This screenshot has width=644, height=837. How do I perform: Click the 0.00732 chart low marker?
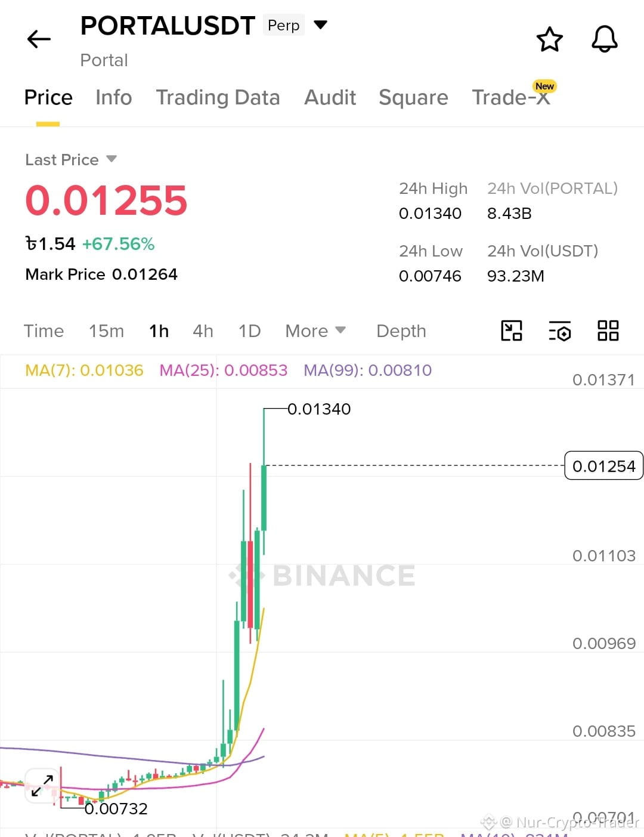pos(116,809)
